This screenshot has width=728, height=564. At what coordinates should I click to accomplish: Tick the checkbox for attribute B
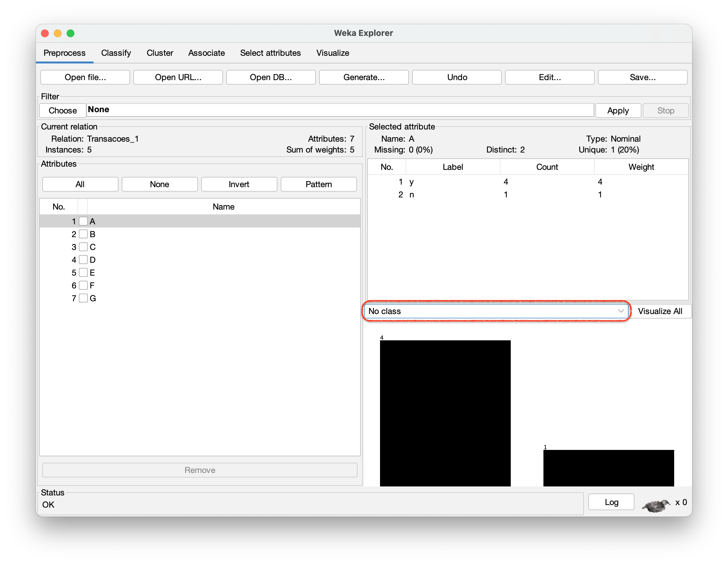coord(83,234)
